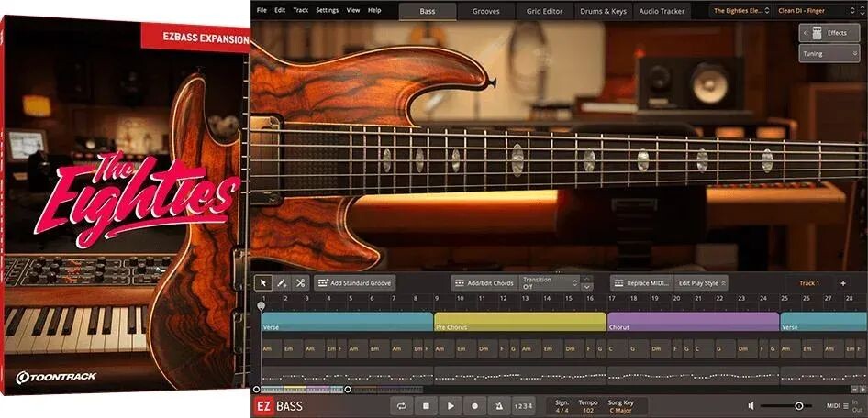Open the File menu

[262, 10]
